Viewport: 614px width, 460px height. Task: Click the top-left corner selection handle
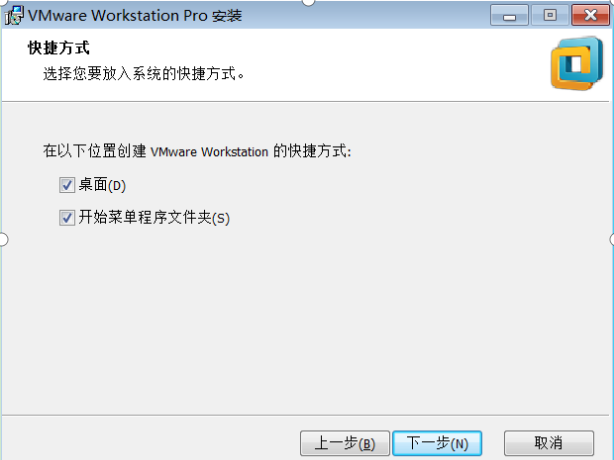pos(2,2)
